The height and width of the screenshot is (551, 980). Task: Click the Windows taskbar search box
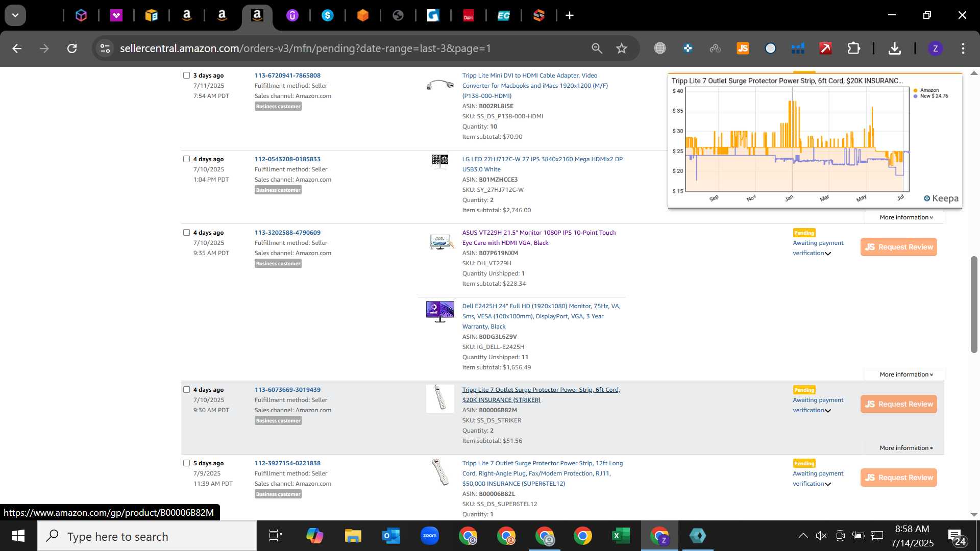click(x=147, y=536)
